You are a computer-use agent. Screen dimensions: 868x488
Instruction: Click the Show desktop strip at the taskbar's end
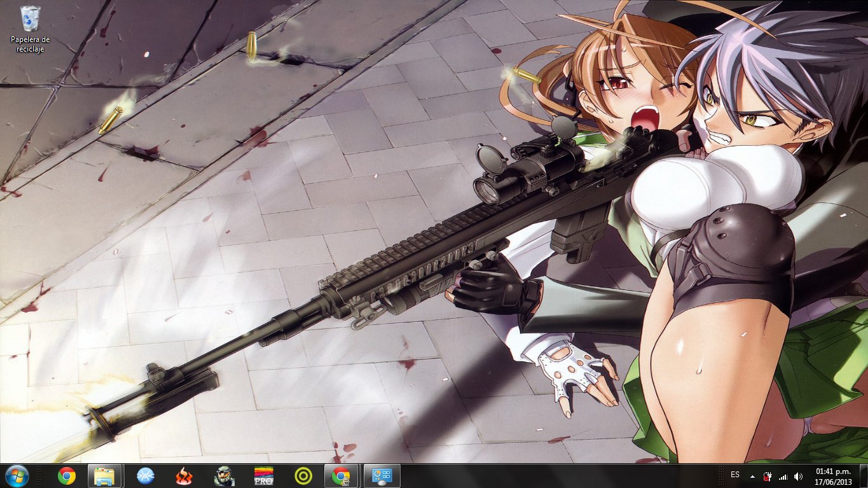(864, 476)
